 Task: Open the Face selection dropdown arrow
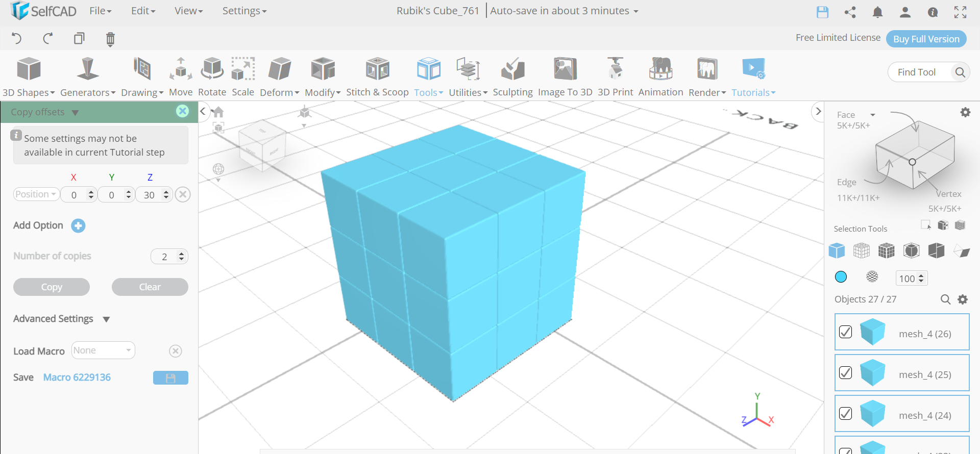coord(873,115)
